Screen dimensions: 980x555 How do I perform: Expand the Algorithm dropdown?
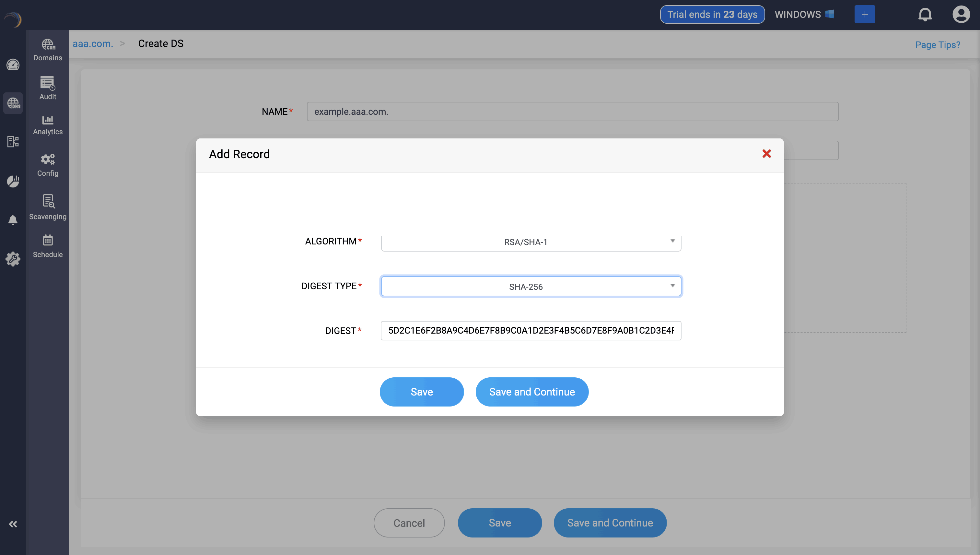pos(531,242)
